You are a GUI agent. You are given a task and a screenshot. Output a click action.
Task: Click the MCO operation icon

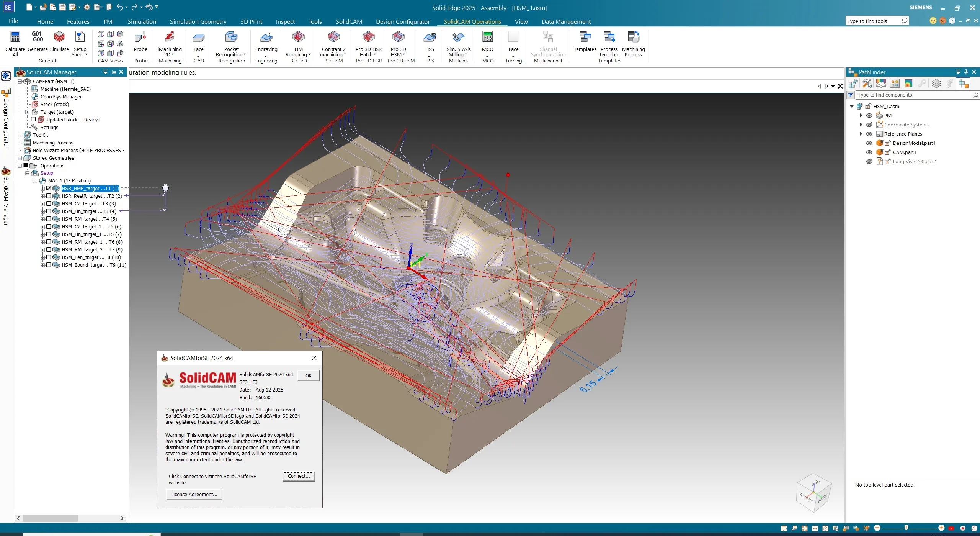[x=487, y=37]
